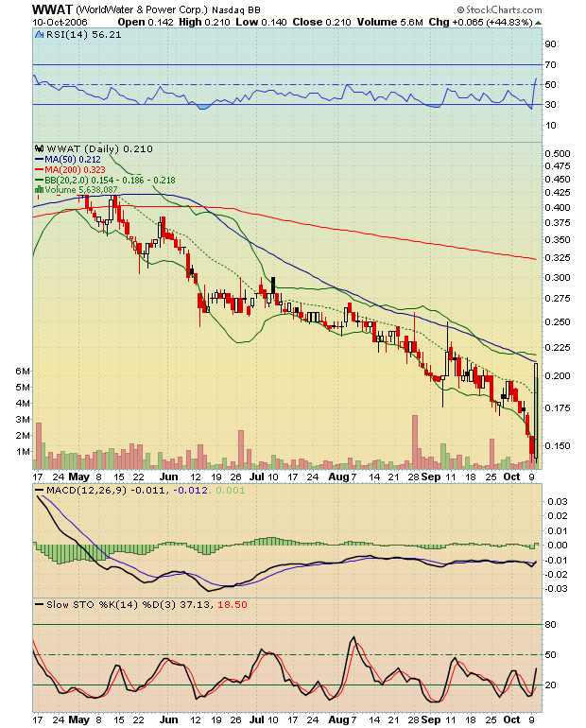The width and height of the screenshot is (586, 728).
Task: Click the 0.200 price axis label
Action: coord(558,375)
